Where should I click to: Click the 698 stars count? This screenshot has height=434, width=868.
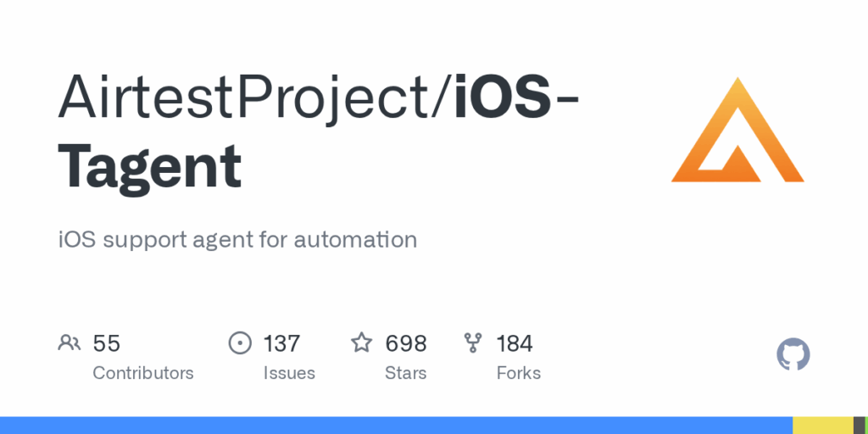[406, 344]
